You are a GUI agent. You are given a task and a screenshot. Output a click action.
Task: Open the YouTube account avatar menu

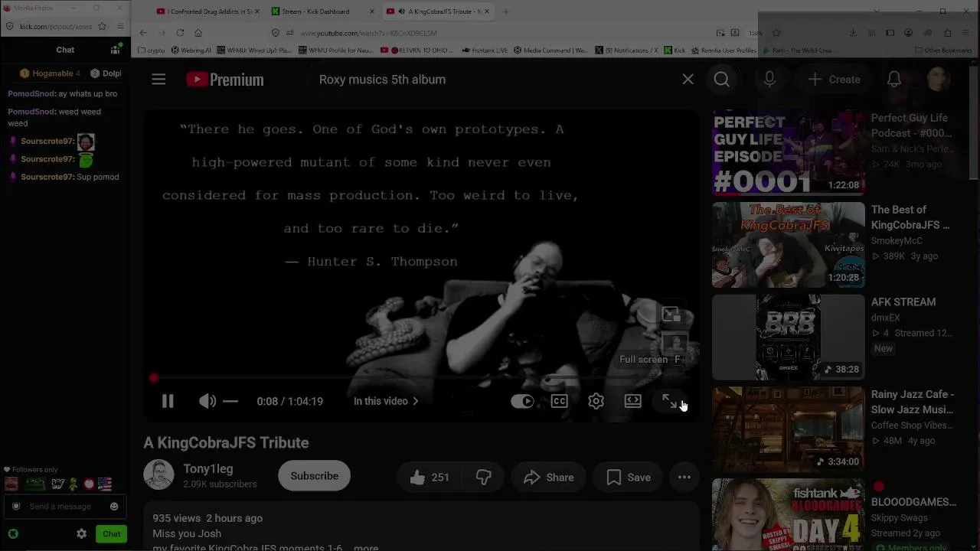tap(938, 80)
